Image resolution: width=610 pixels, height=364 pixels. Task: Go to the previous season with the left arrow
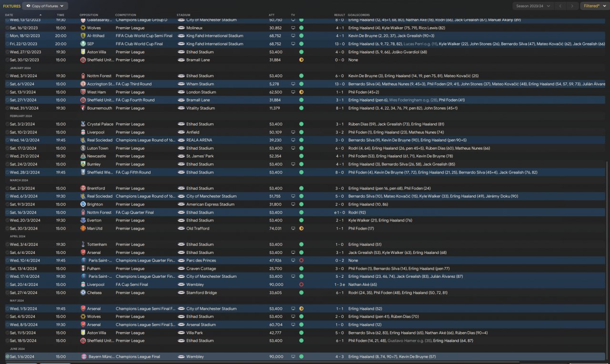click(561, 6)
